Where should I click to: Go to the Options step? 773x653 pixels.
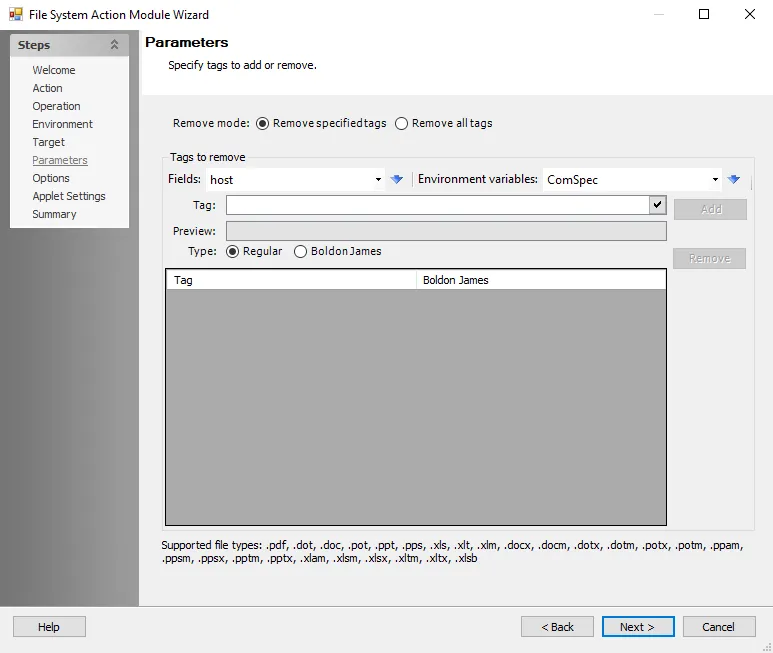click(x=51, y=178)
